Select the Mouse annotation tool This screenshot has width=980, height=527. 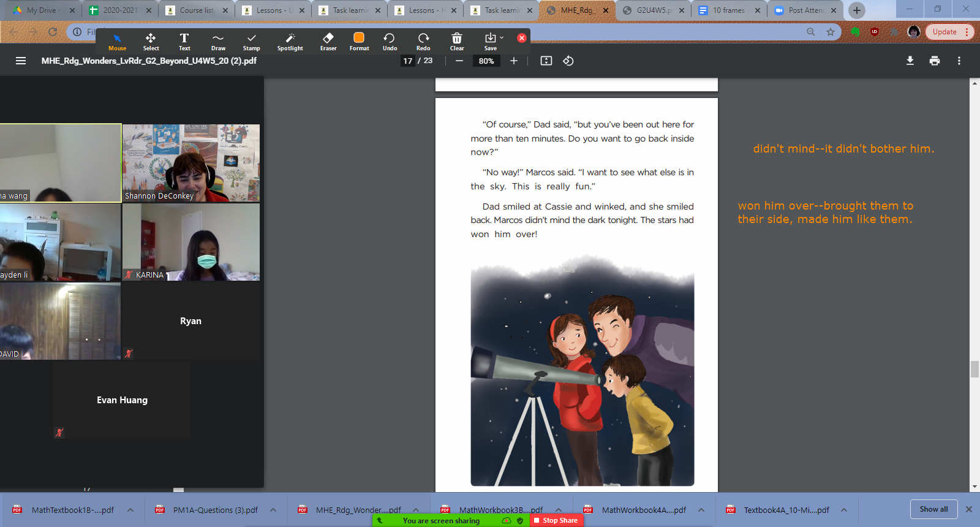click(117, 42)
